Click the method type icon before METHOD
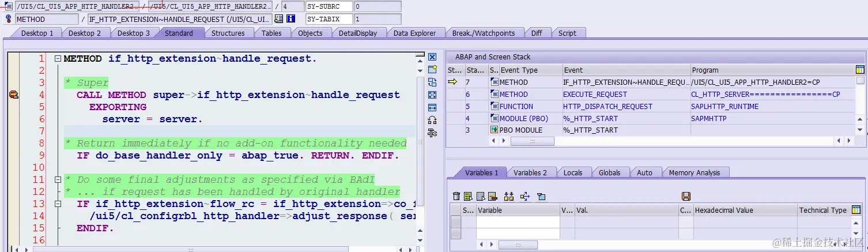 tap(9, 19)
